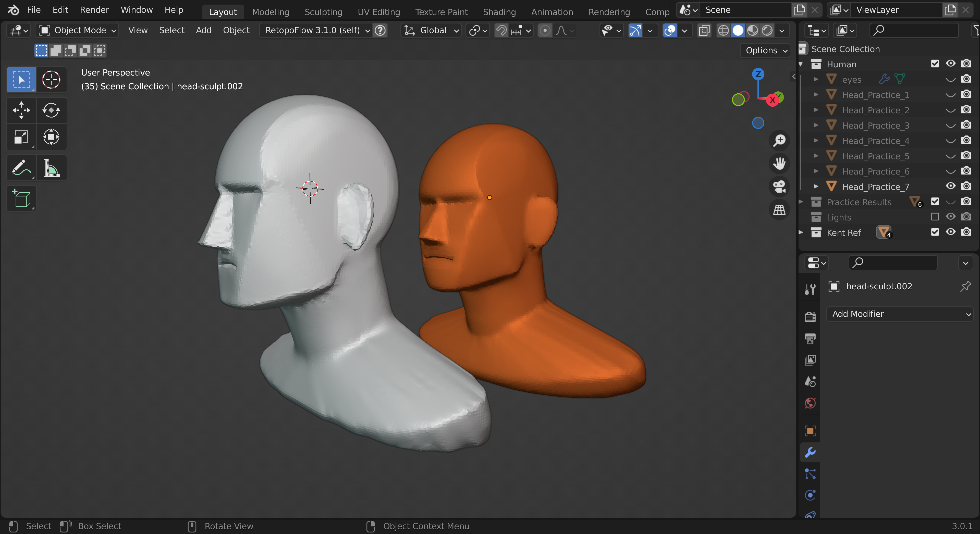The height and width of the screenshot is (534, 980).
Task: Open the viewport Options popover
Action: [x=765, y=50]
